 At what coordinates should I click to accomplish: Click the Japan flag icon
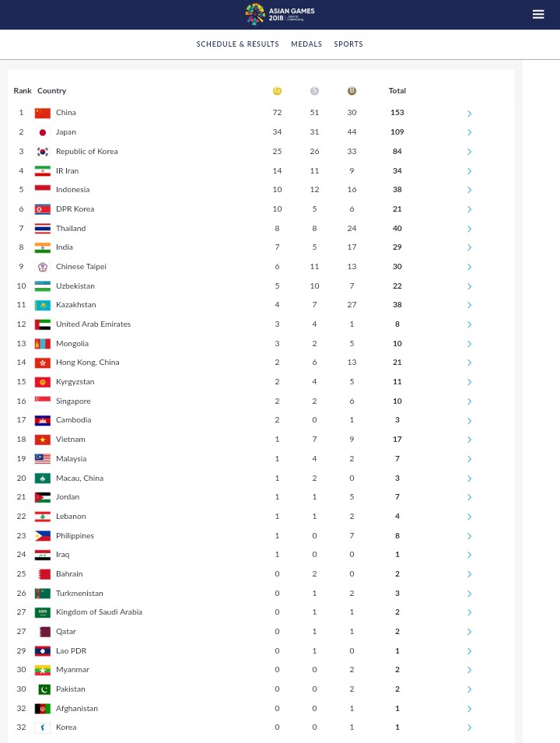coord(43,132)
